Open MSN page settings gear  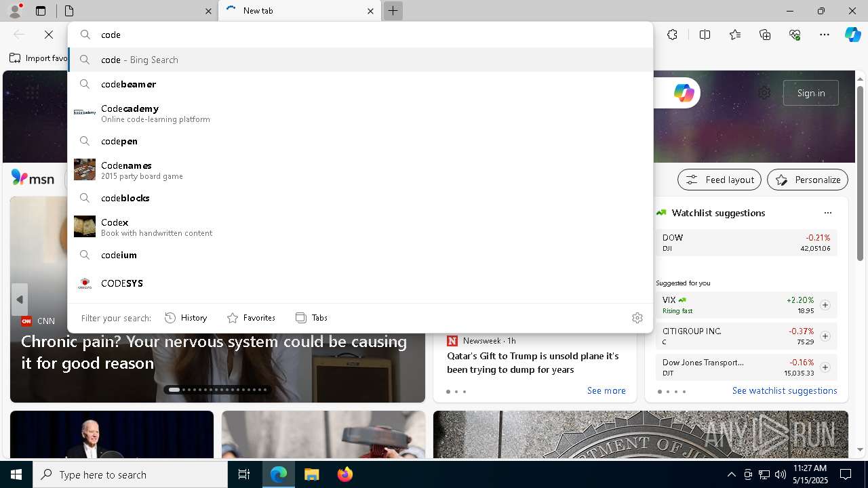[x=764, y=93]
